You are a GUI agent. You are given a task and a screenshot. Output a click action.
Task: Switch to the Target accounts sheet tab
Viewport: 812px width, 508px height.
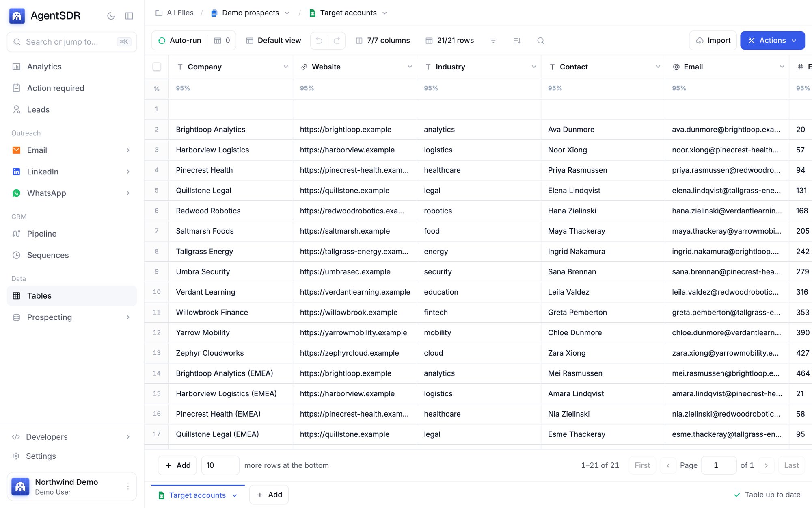pos(198,495)
